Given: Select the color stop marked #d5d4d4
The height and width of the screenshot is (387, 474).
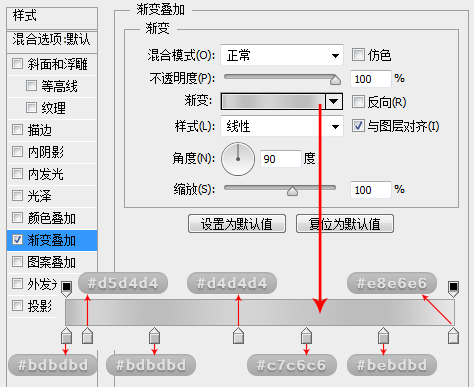Looking at the screenshot, I should 87,336.
